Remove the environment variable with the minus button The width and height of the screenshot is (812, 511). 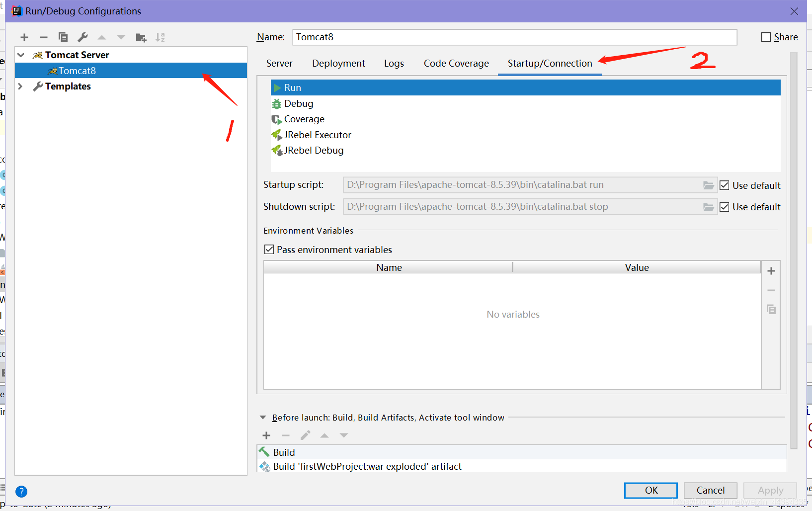coord(771,290)
